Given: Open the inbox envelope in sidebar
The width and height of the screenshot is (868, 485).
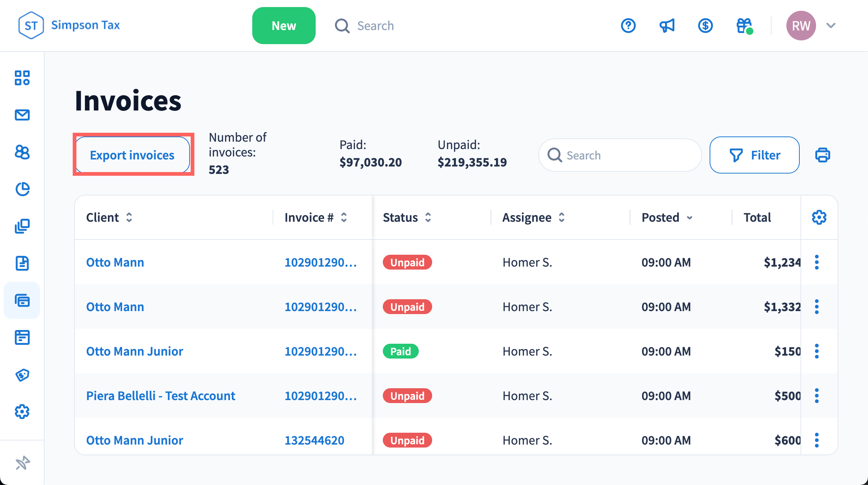Looking at the screenshot, I should 22,115.
